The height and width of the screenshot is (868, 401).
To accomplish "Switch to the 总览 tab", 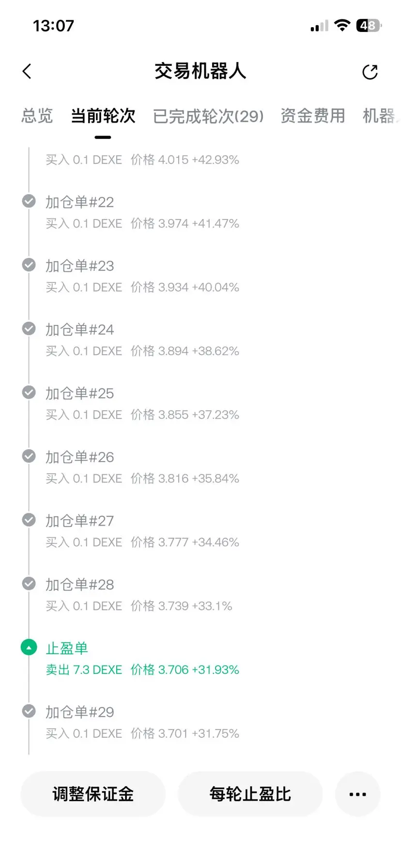I will pyautogui.click(x=37, y=116).
